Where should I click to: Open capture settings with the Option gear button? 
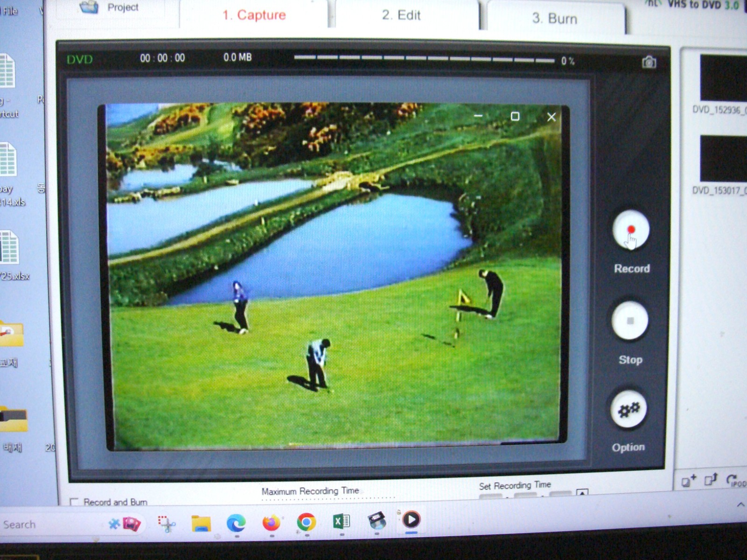coord(629,410)
